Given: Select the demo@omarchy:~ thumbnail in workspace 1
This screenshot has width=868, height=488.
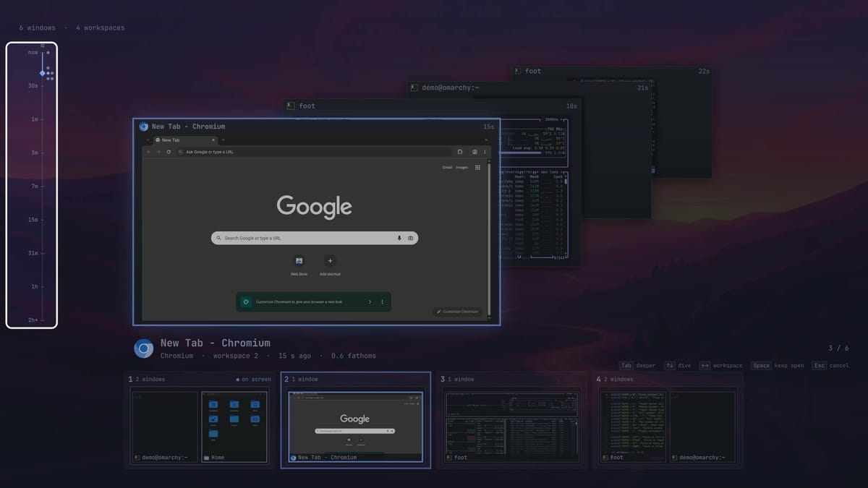Looking at the screenshot, I should tap(164, 427).
